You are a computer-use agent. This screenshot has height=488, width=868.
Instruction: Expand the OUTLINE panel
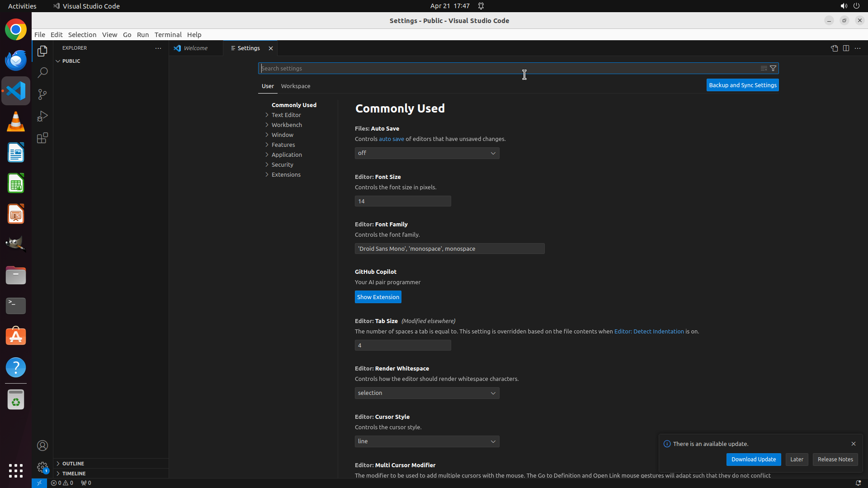tap(73, 464)
